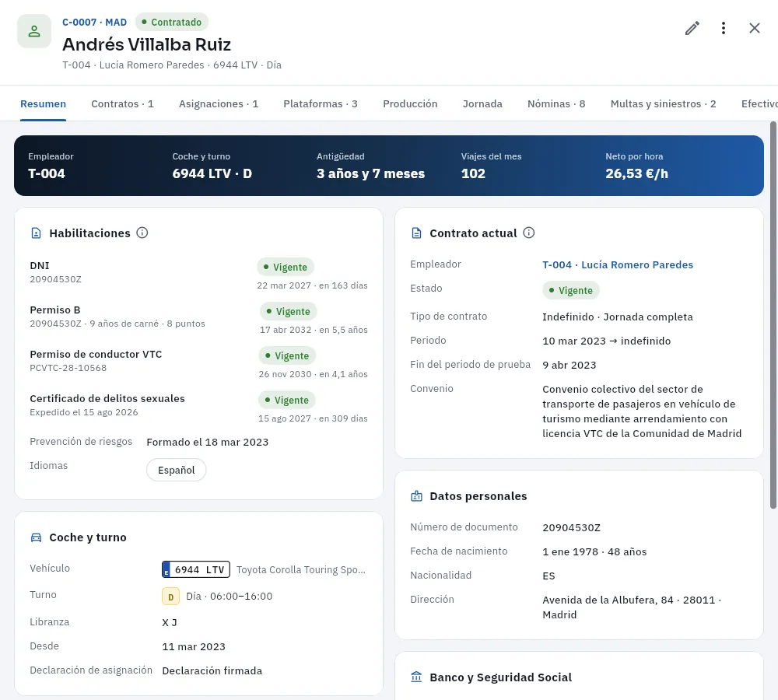Image resolution: width=778 pixels, height=700 pixels.
Task: Click the Empleador value T-004 in banner
Action: pos(47,173)
